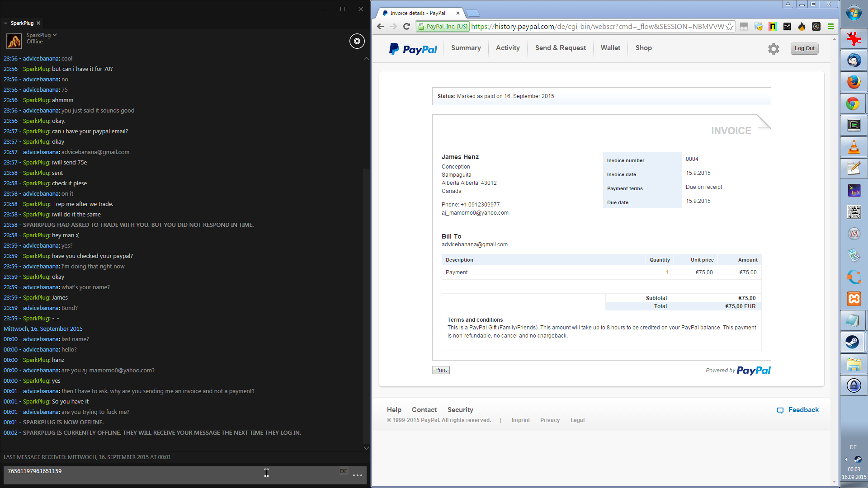Open VLC media player from taskbar
This screenshot has height=488, width=868.
[854, 147]
